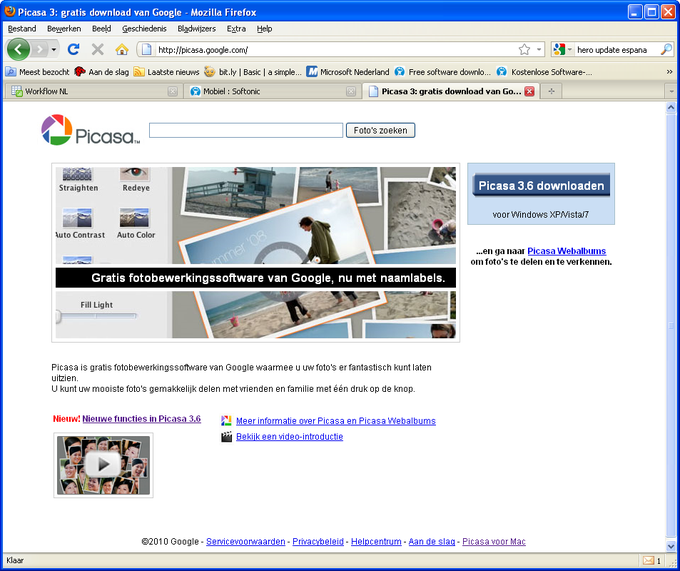Close the Workflow NL tab
The width and height of the screenshot is (680, 571).
[x=173, y=91]
